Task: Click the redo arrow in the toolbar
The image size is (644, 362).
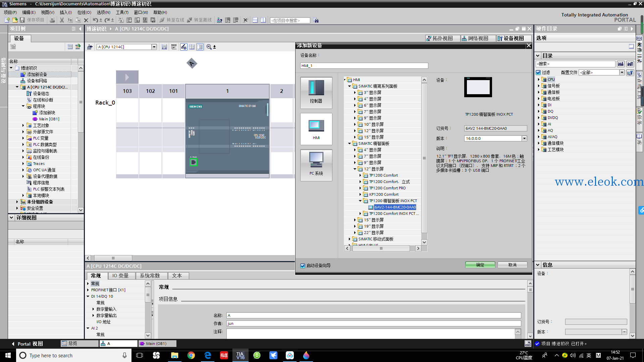Action: pyautogui.click(x=107, y=20)
